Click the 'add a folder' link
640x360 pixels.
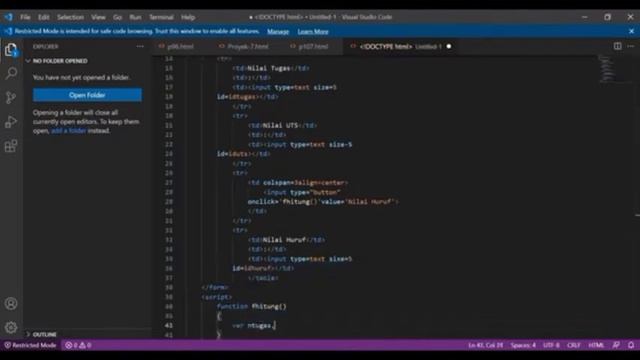click(x=69, y=131)
